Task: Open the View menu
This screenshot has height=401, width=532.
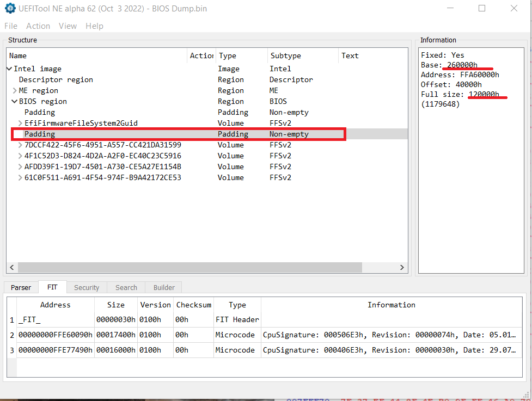Action: click(68, 26)
